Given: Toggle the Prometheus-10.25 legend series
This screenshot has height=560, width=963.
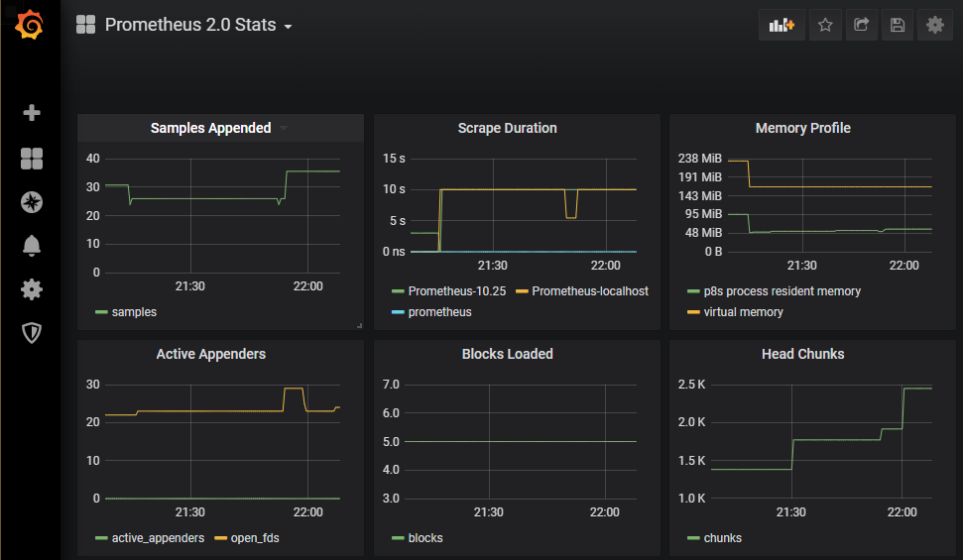Looking at the screenshot, I should (x=457, y=291).
